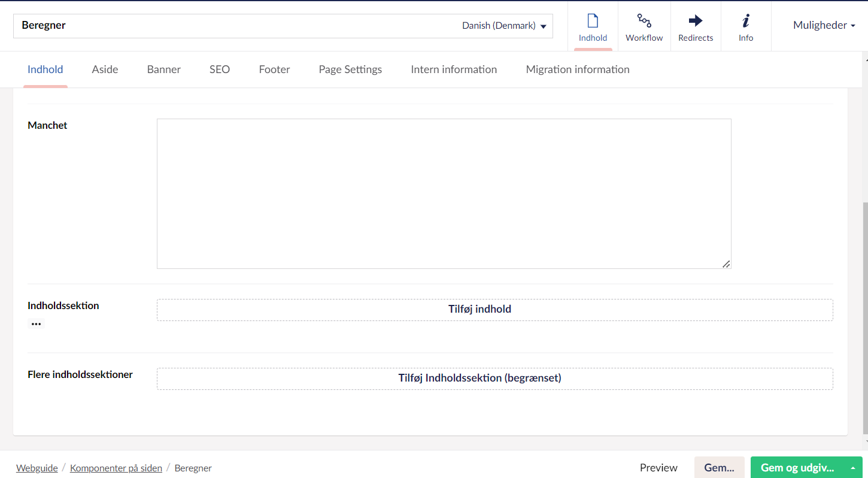868x478 pixels.
Task: Expand the Gem og udgiv arrow options
Action: [852, 468]
